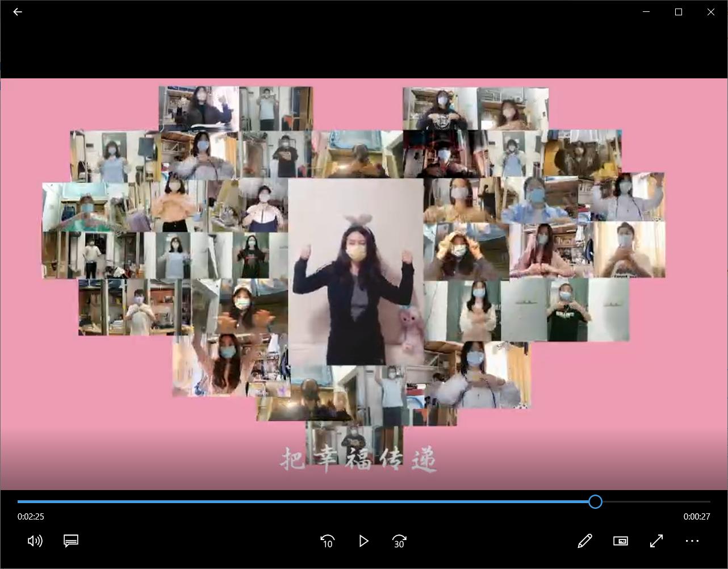Minimize the player window
This screenshot has width=728, height=569.
pos(646,11)
